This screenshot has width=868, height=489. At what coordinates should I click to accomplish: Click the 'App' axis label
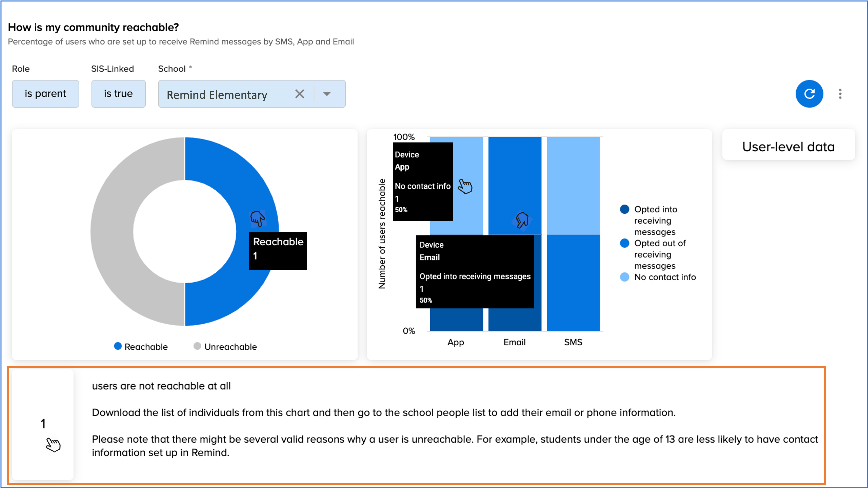pyautogui.click(x=456, y=342)
